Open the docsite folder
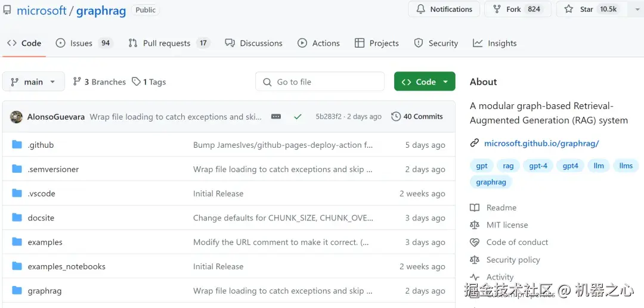644x308 pixels. [x=41, y=218]
